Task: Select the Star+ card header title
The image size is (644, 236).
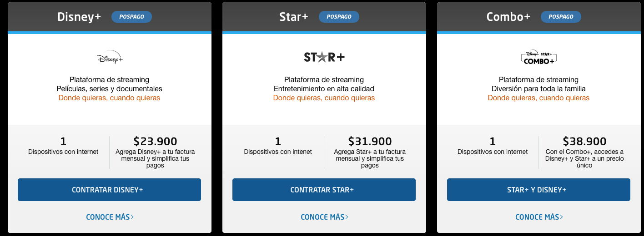Action: tap(294, 17)
